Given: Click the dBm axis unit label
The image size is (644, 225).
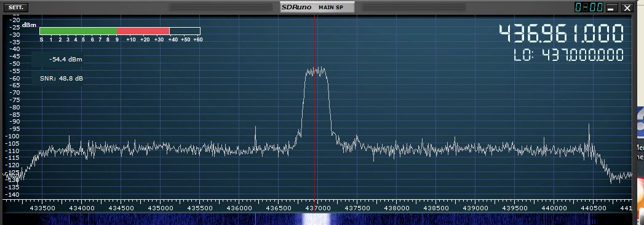Looking at the screenshot, I should [x=29, y=25].
